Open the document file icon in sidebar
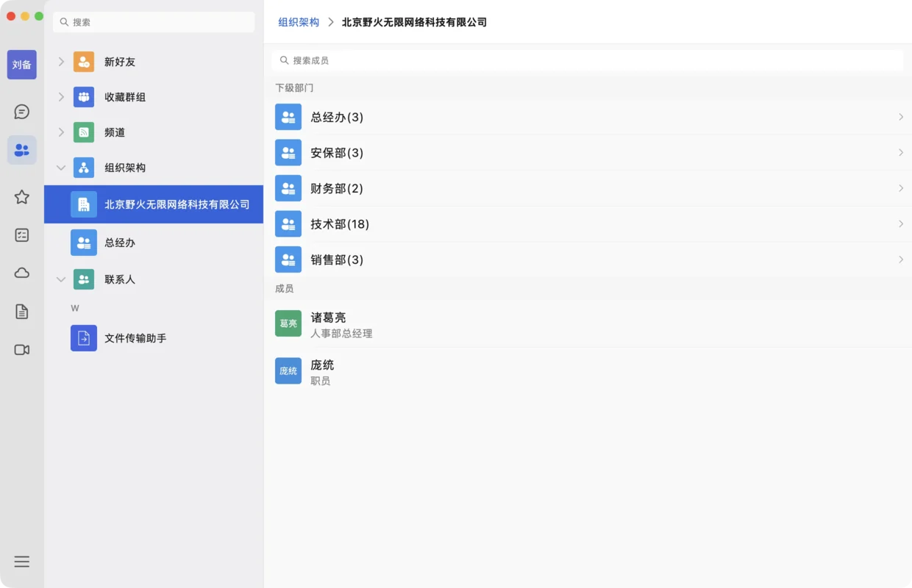Screen dimensions: 912x588 tap(22, 312)
